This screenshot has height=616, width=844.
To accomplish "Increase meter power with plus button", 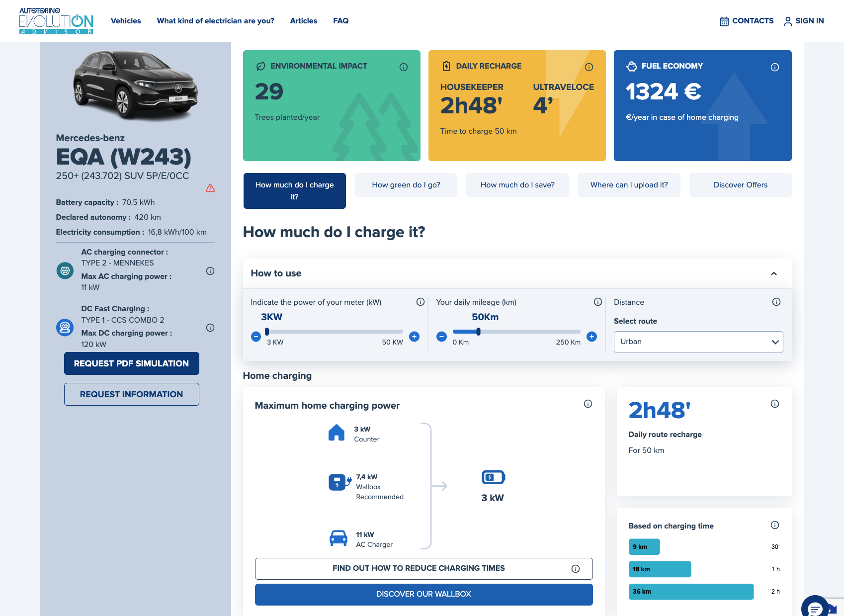I will tap(414, 337).
